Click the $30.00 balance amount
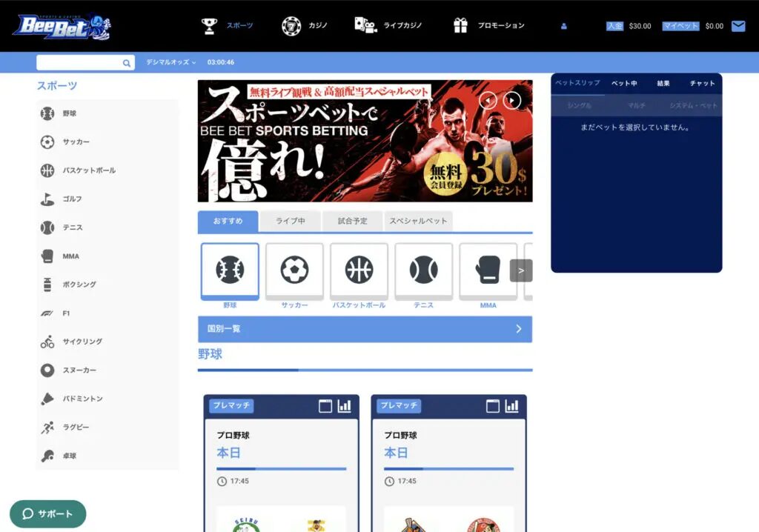The image size is (759, 532). (640, 26)
